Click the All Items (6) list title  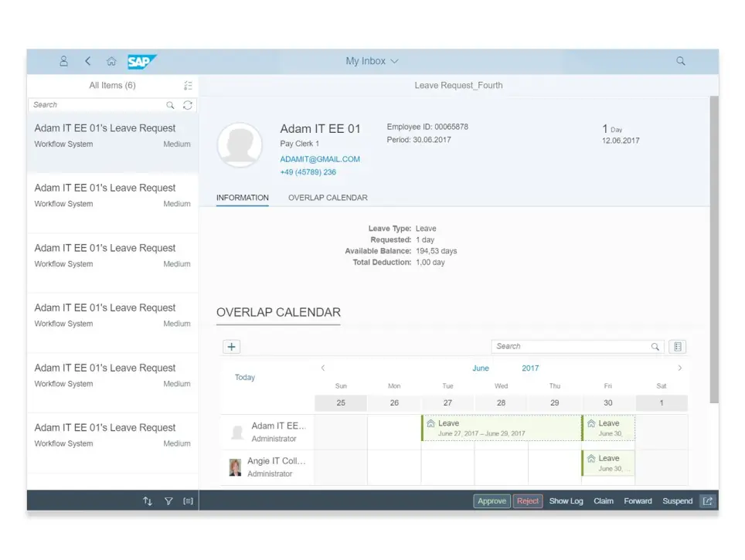point(112,86)
